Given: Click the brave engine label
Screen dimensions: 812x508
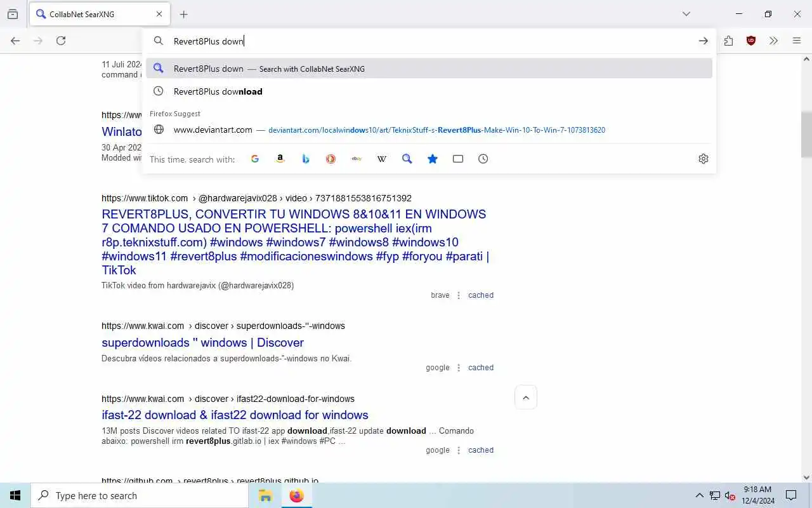Looking at the screenshot, I should (440, 295).
